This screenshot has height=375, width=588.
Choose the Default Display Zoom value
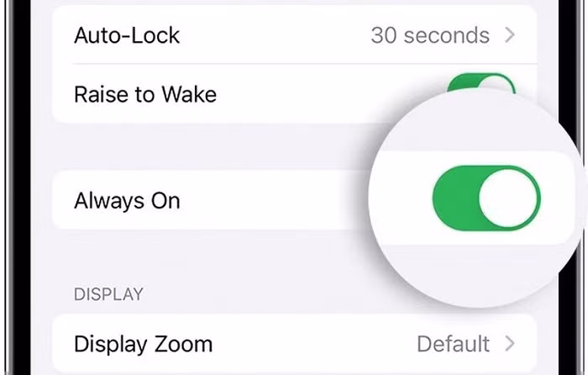(453, 344)
